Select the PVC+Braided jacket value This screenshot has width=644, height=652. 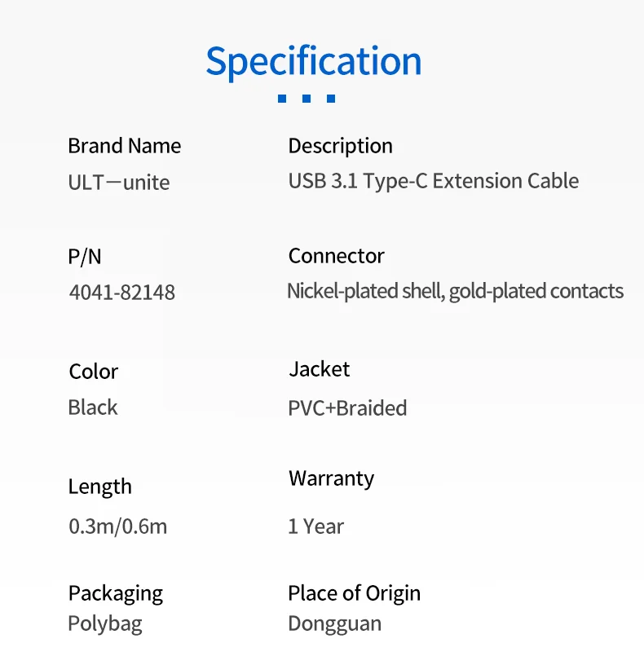click(347, 407)
